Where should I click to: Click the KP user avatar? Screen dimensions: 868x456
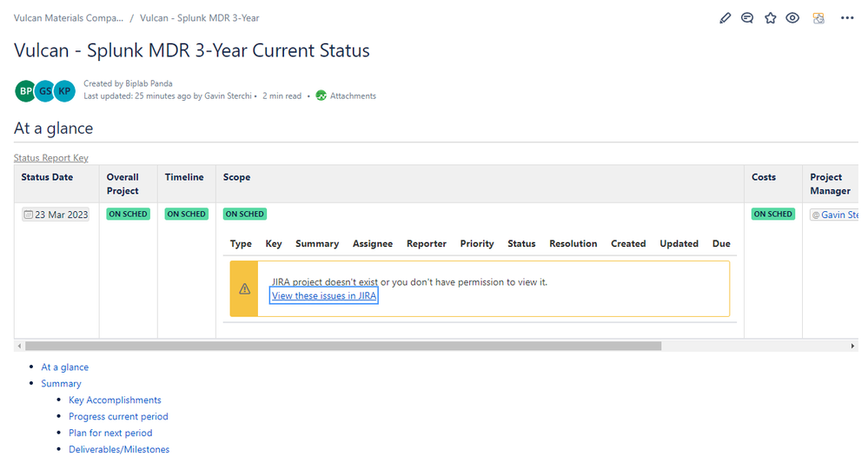[64, 91]
